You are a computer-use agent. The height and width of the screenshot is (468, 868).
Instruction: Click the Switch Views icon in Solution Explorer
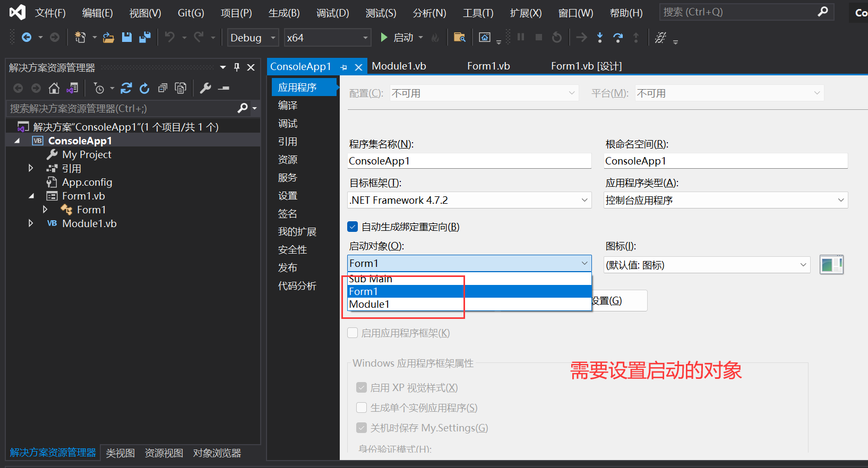point(72,88)
